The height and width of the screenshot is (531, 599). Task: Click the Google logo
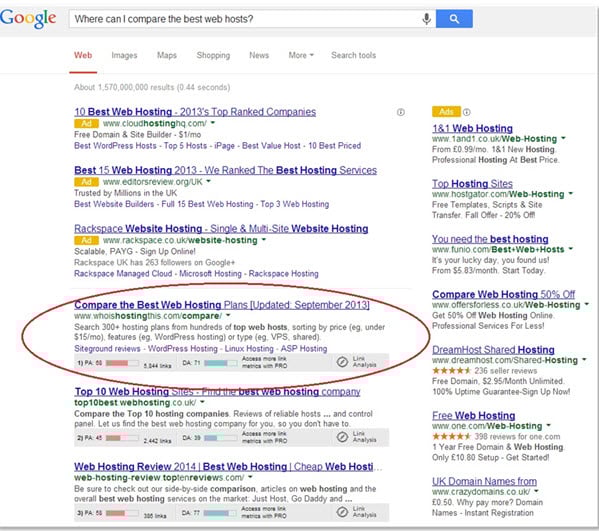(x=28, y=19)
